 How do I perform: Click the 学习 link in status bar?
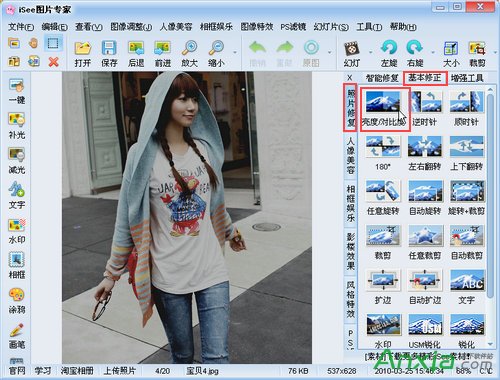pyautogui.click(x=43, y=371)
